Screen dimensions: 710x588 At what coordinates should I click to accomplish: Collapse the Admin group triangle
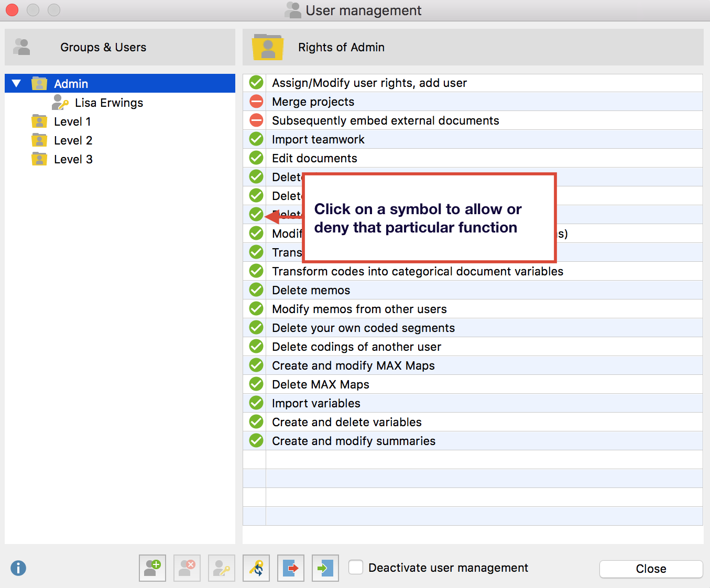[x=16, y=84]
